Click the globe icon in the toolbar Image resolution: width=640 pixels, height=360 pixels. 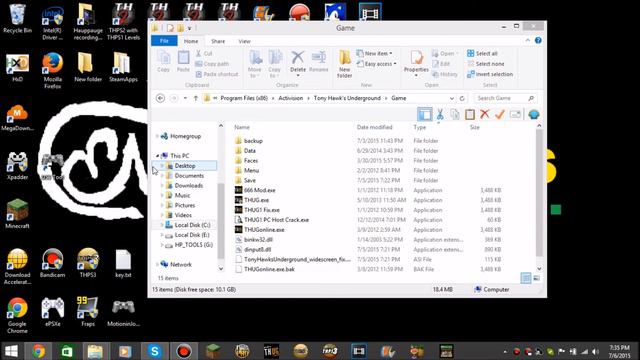533,115
